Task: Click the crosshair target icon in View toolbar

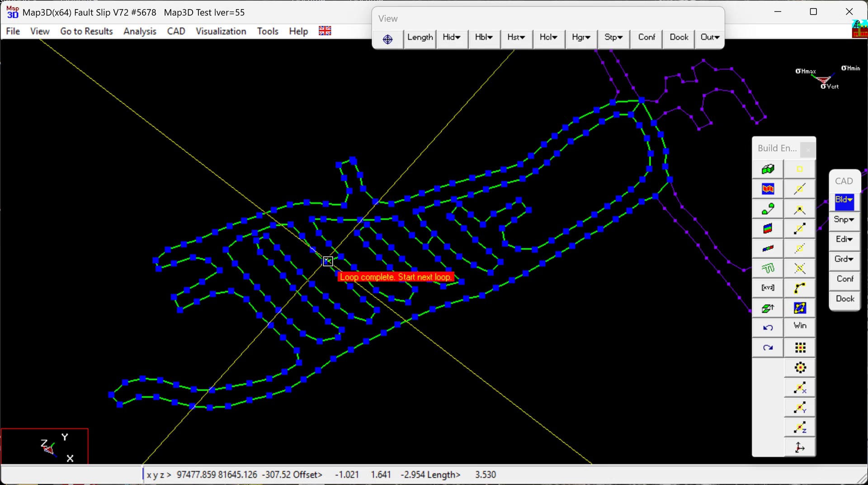Action: pyautogui.click(x=387, y=39)
